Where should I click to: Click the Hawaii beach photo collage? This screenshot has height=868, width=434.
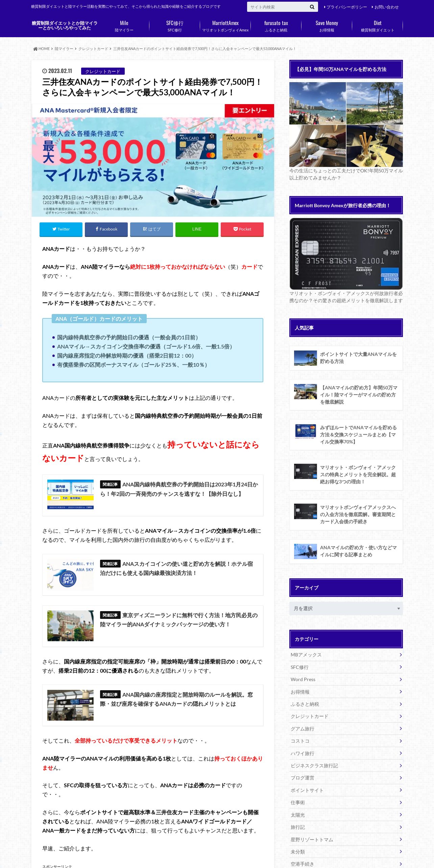(x=346, y=124)
